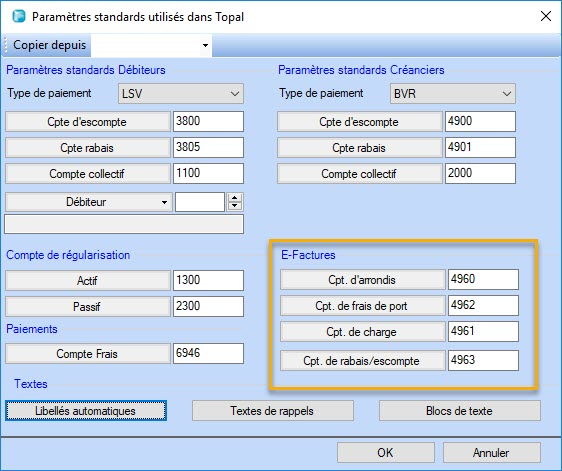Edit the 4961 charge account field
562x471 pixels.
483,331
